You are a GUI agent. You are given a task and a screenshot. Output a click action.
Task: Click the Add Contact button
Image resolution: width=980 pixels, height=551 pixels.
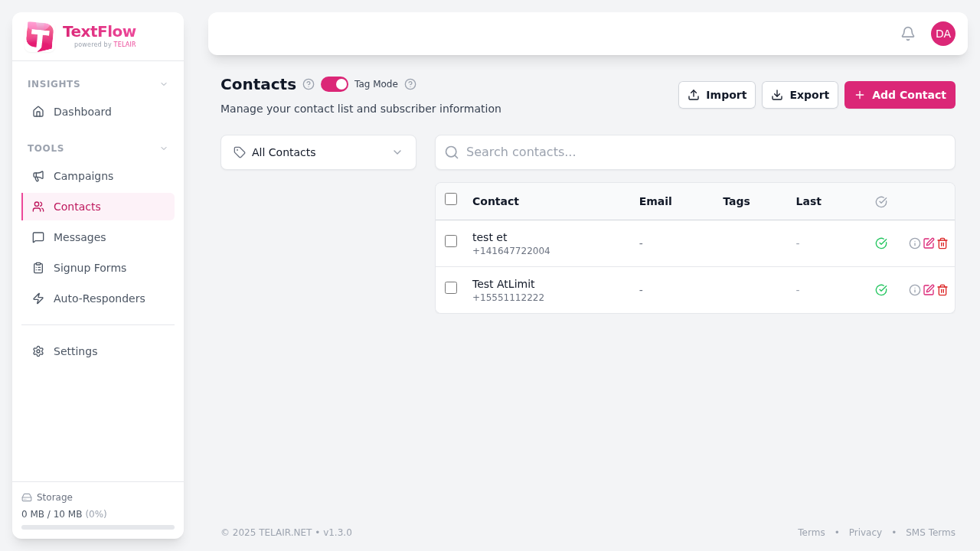[x=900, y=95]
